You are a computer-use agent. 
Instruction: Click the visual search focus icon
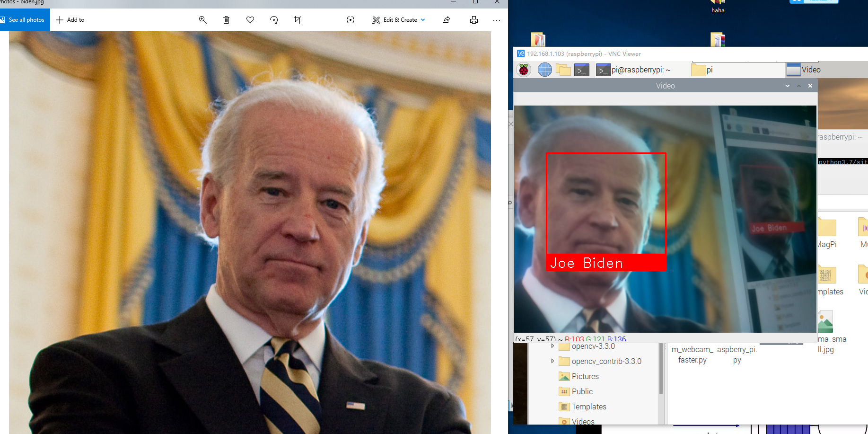351,20
